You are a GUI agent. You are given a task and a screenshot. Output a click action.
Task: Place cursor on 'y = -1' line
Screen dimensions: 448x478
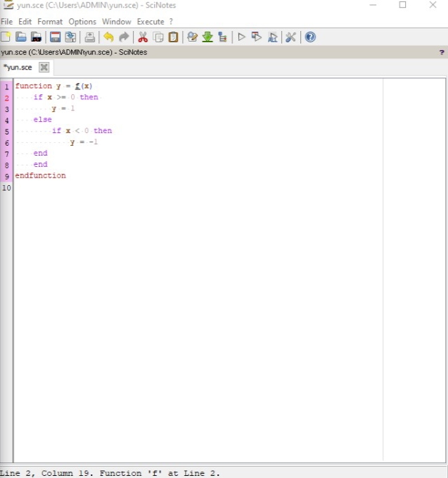(84, 141)
